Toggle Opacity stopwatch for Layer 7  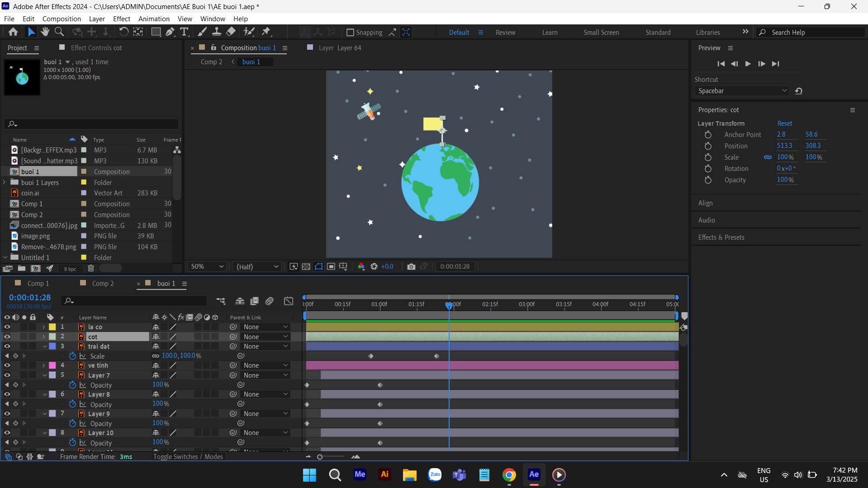pos(72,385)
